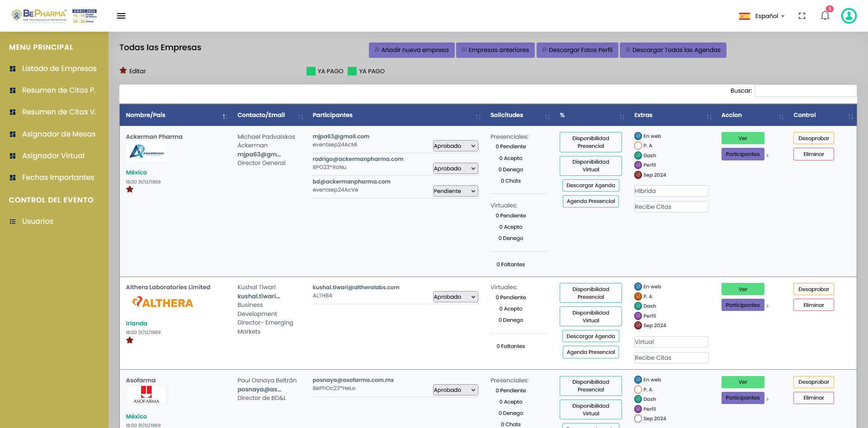Screen dimensions: 868x428
Task: Toggle Sep 2024 circle for Asofarma
Action: 638,419
